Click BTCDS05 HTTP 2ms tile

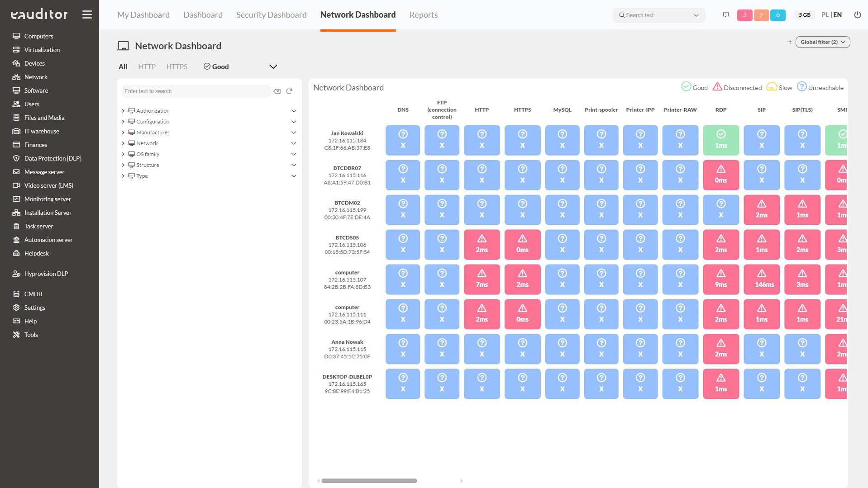pos(482,245)
